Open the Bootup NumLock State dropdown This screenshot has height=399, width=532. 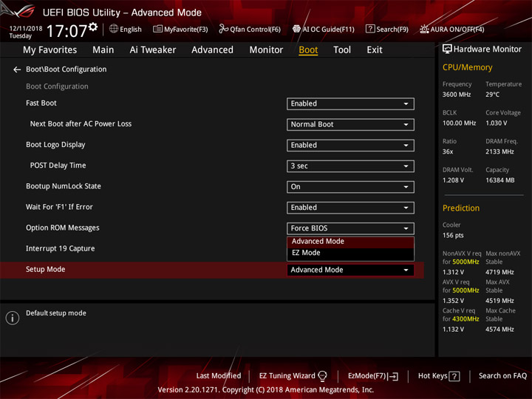[x=350, y=187]
